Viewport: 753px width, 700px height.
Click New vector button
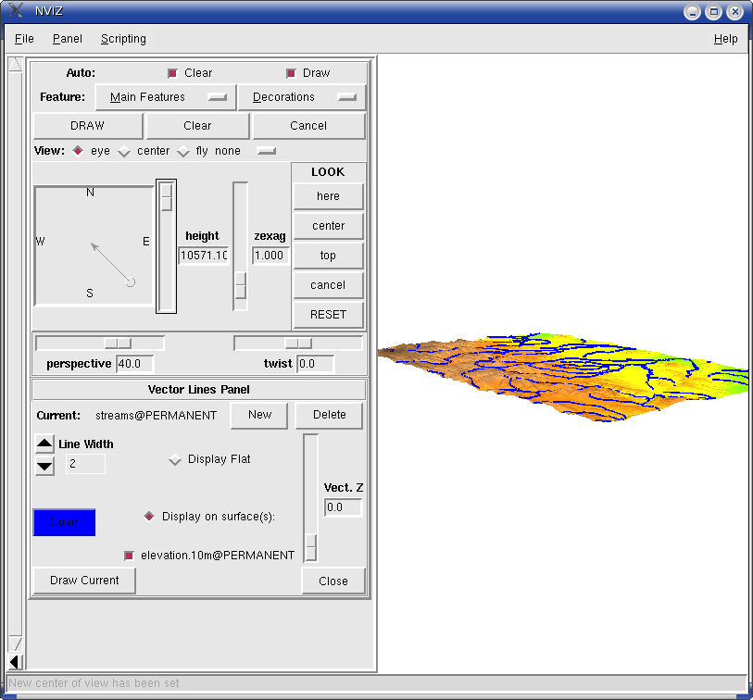[x=259, y=415]
